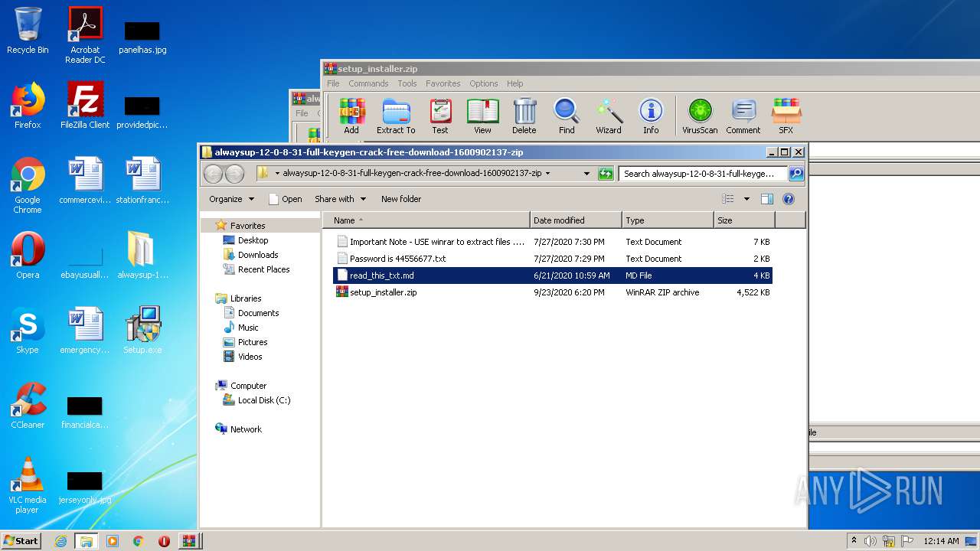
Task: Select setup_installer.zip in the file list
Action: (x=553, y=292)
